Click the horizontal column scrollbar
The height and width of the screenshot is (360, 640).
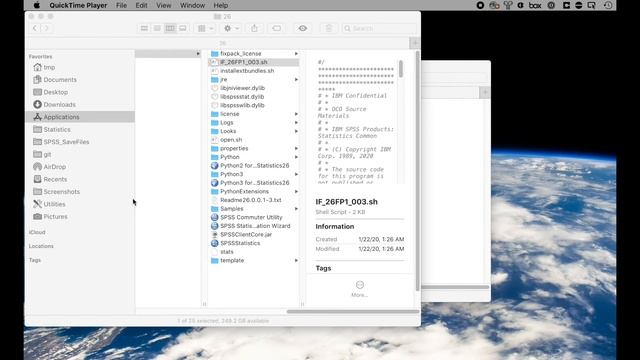pyautogui.click(x=353, y=311)
